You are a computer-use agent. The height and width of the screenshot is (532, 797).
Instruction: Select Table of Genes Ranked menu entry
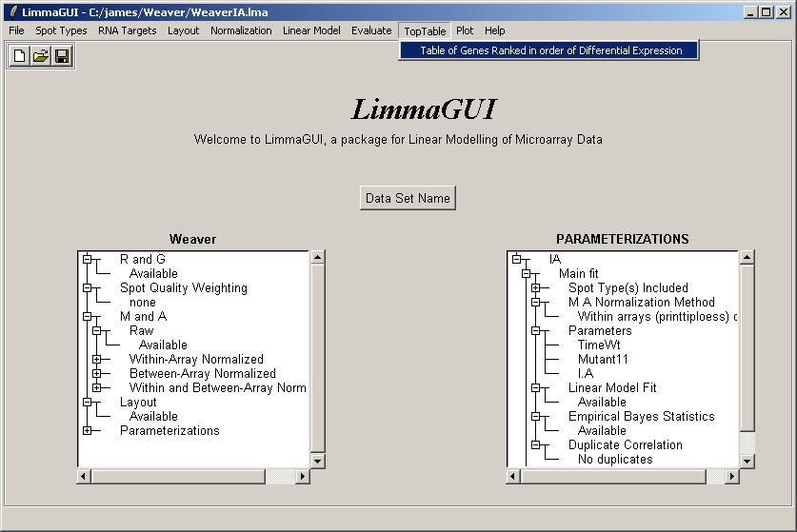coord(550,50)
